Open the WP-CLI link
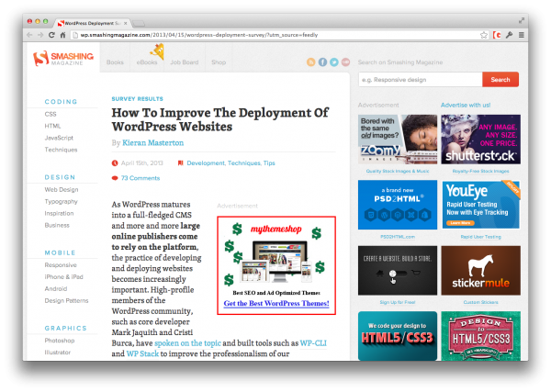 pos(313,342)
